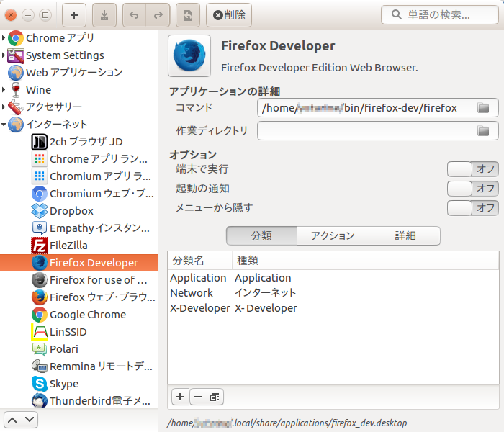Browse for a command with the コマンド folder icon
Viewport: 504px width, 432px height.
point(483,108)
